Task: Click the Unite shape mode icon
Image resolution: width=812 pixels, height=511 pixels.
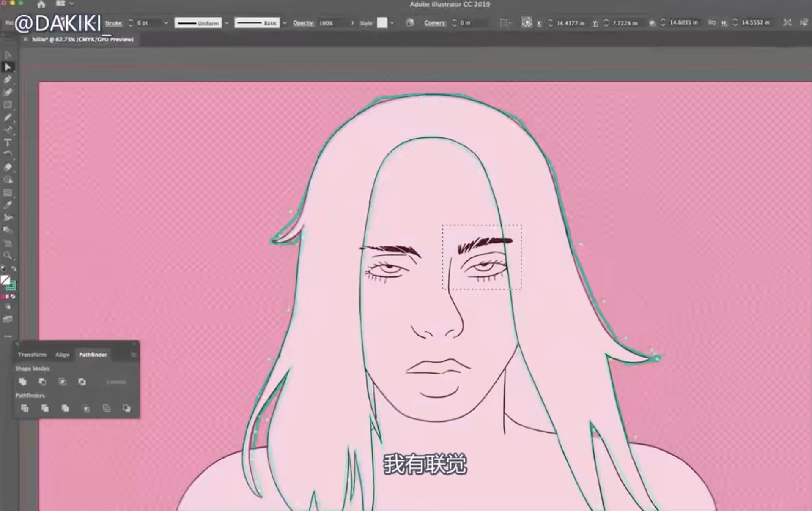Action: [23, 382]
